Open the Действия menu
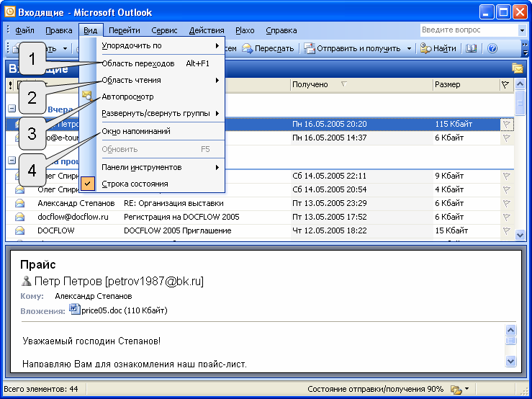532x399 pixels. 207,30
